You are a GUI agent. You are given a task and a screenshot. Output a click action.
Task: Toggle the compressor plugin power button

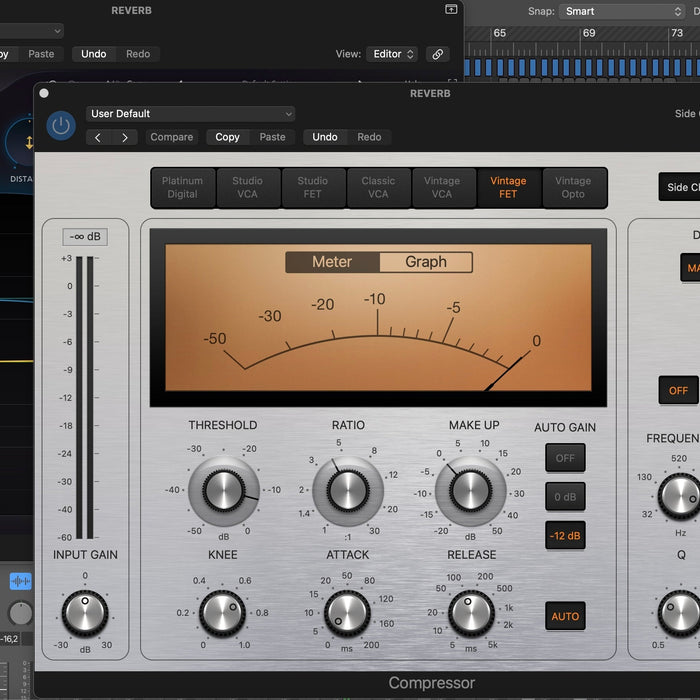click(61, 126)
